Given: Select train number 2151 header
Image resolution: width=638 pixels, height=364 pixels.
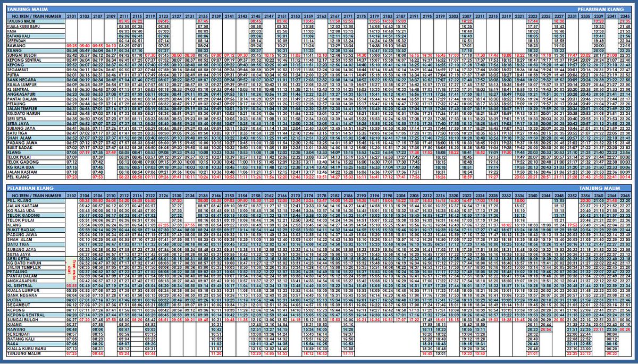Looking at the screenshot, I should (x=282, y=16).
